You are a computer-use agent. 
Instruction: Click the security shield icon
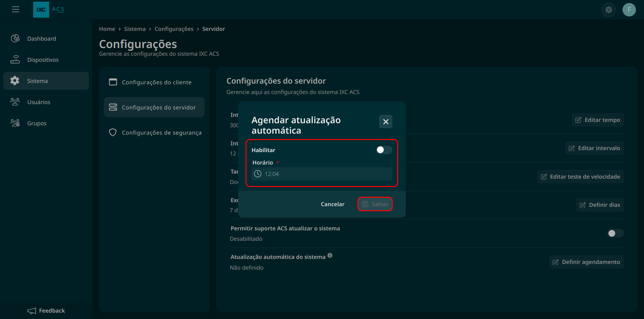(x=113, y=132)
